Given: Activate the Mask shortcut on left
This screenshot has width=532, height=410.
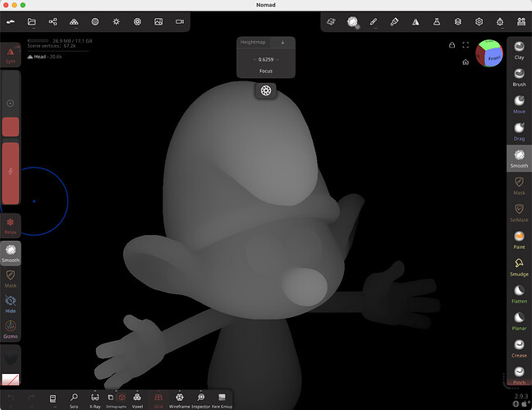Looking at the screenshot, I should (x=11, y=279).
